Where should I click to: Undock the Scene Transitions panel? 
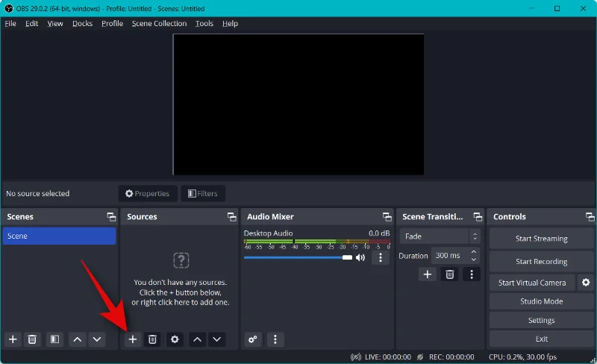point(478,216)
